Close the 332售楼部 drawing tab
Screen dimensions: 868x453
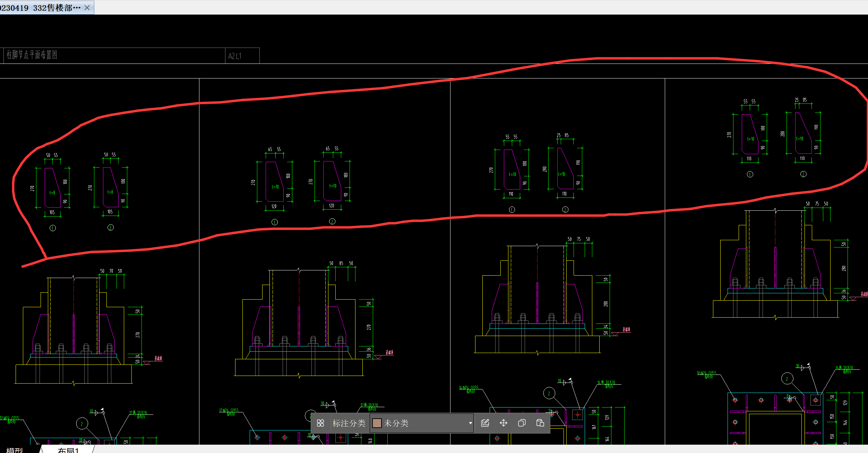[x=87, y=8]
